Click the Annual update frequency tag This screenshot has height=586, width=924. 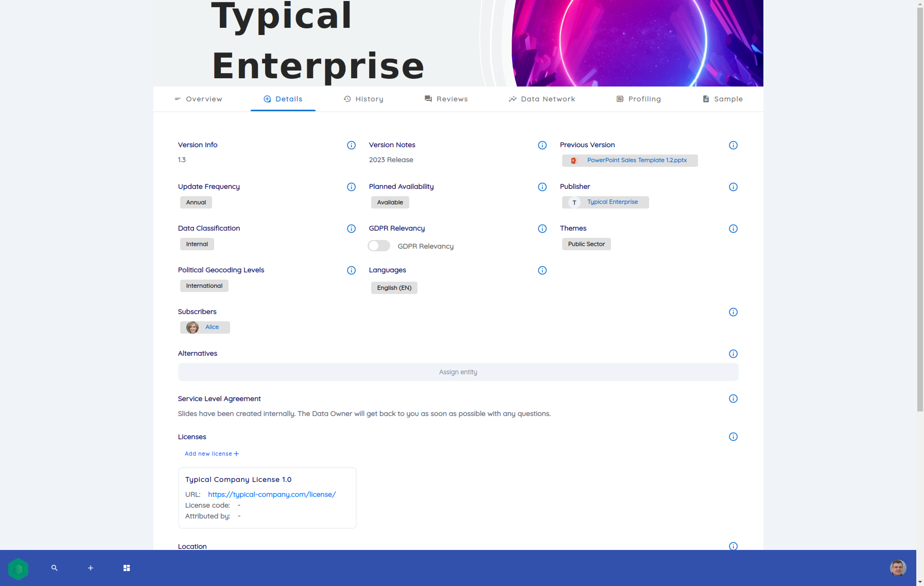pos(196,202)
